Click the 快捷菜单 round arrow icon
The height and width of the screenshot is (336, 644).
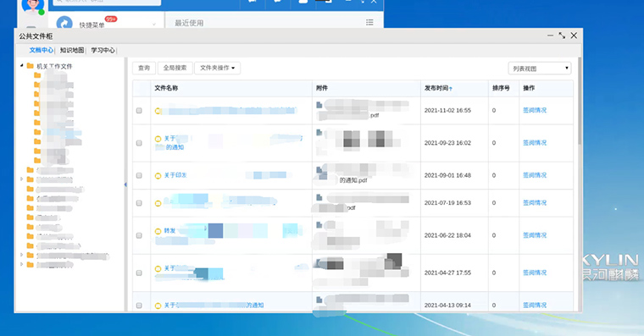pos(64,23)
